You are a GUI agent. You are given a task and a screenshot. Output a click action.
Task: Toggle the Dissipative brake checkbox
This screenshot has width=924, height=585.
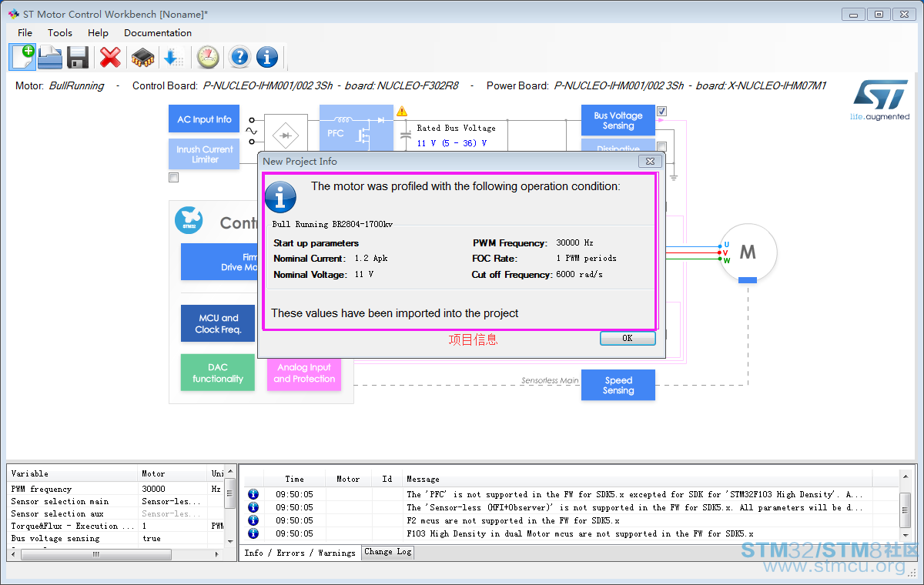click(x=661, y=146)
